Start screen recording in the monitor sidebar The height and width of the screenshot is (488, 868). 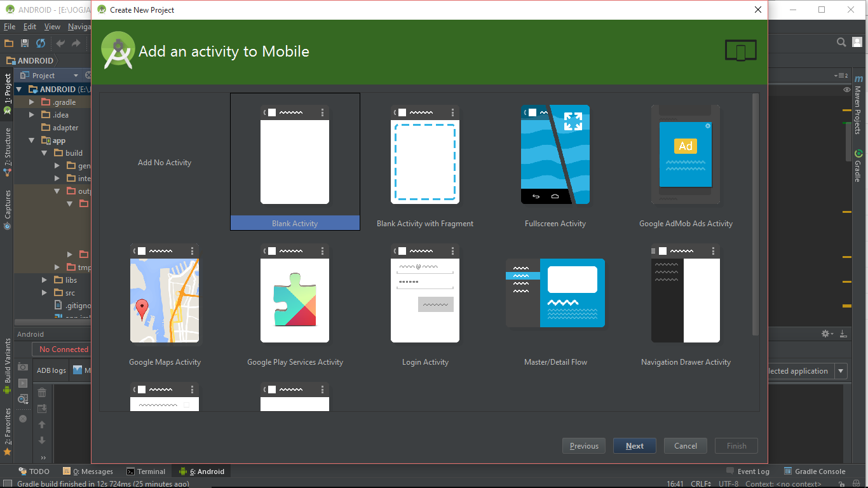click(x=23, y=383)
